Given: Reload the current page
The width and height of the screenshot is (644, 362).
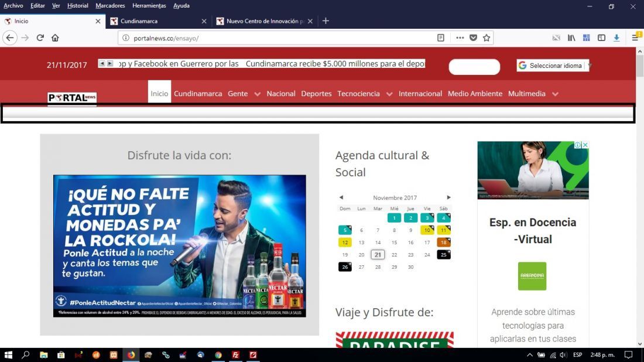Looking at the screenshot, I should coord(40,38).
